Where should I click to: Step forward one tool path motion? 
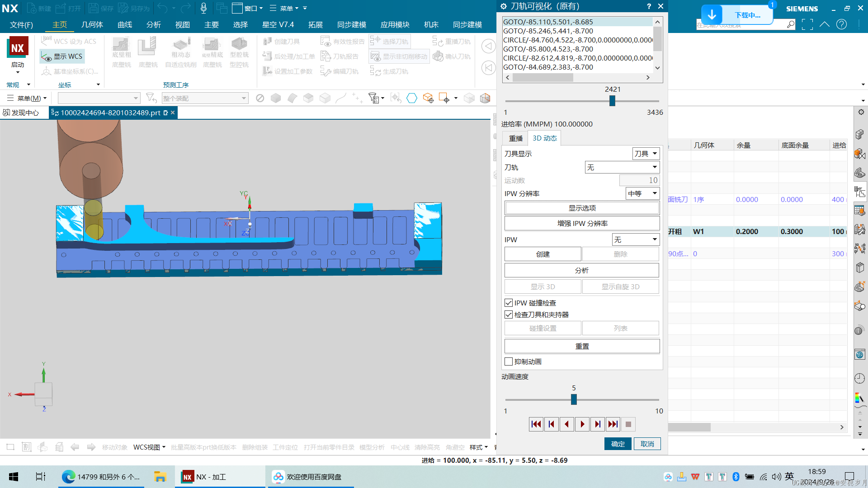(598, 424)
